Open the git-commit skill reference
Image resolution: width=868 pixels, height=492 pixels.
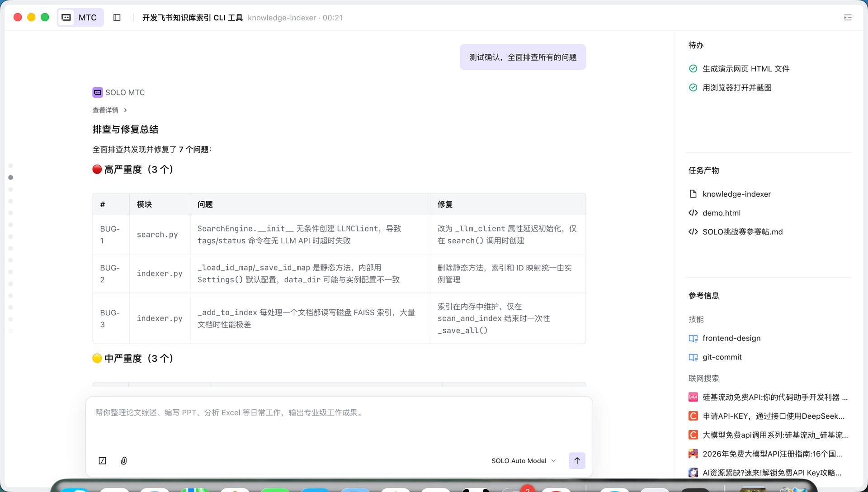click(722, 357)
